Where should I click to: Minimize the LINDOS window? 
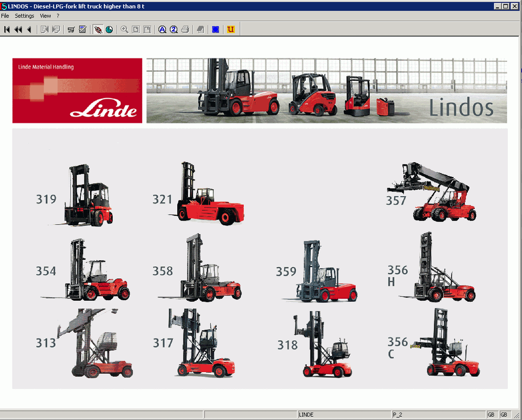pyautogui.click(x=497, y=6)
